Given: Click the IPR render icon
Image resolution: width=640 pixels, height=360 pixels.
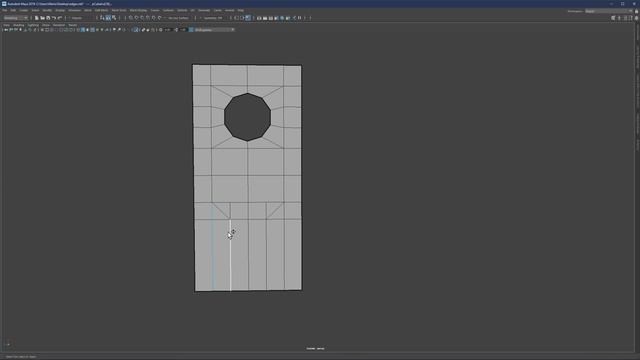Looking at the screenshot, I should [x=271, y=18].
